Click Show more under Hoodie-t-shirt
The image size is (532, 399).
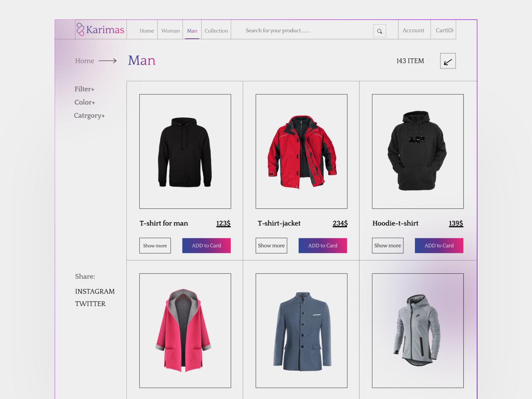(387, 245)
